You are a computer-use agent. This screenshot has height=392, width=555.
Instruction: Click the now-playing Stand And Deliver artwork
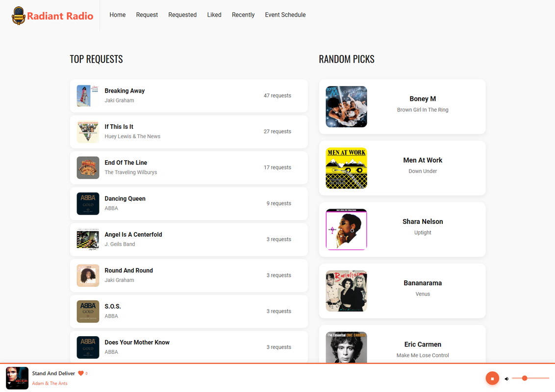click(x=17, y=378)
